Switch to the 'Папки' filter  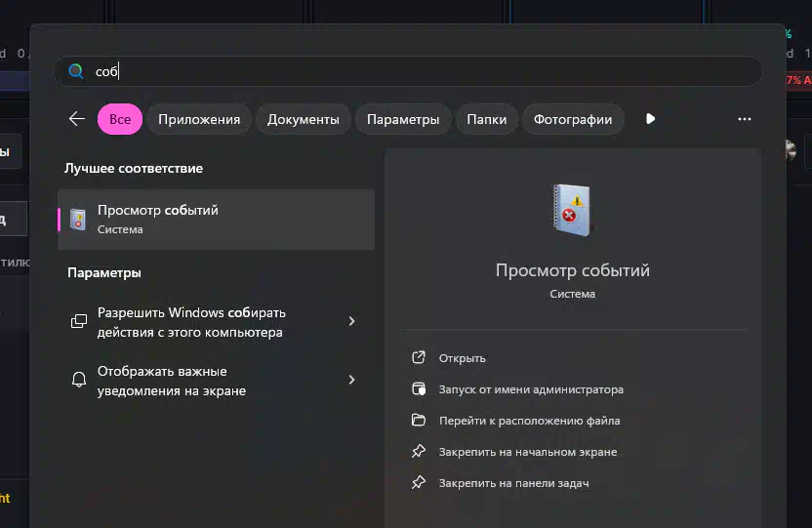click(x=487, y=119)
